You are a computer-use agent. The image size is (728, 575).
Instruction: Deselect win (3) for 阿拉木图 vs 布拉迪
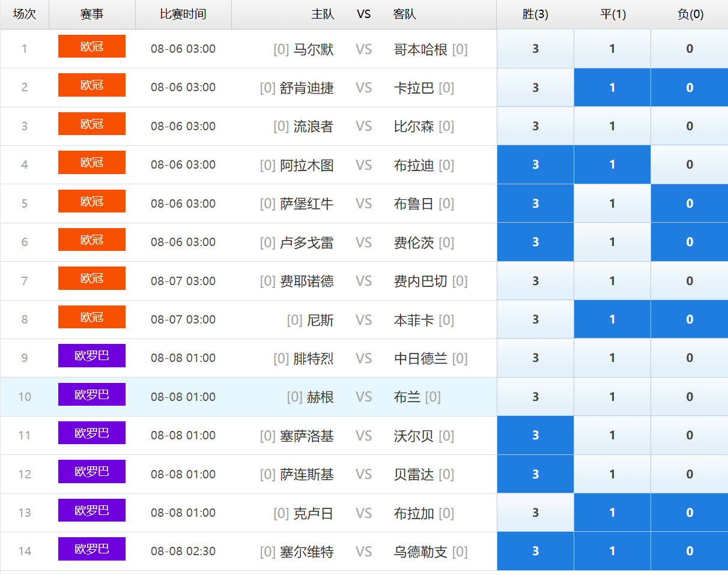(535, 164)
